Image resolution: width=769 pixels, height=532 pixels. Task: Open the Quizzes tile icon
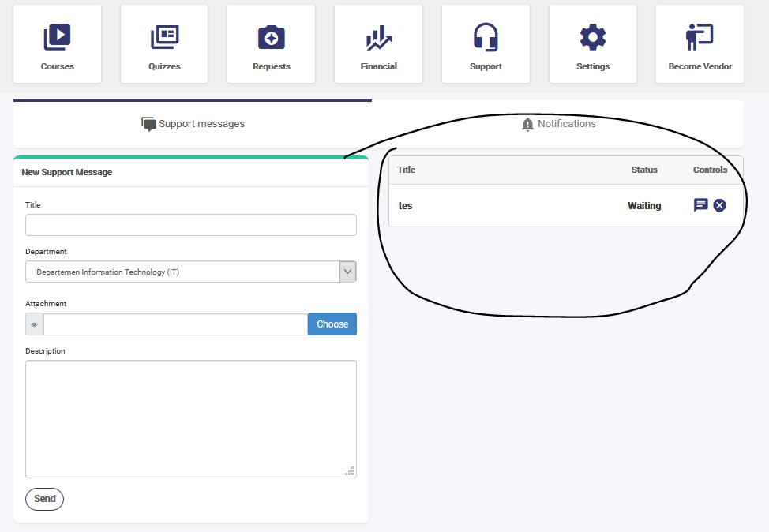(x=164, y=37)
